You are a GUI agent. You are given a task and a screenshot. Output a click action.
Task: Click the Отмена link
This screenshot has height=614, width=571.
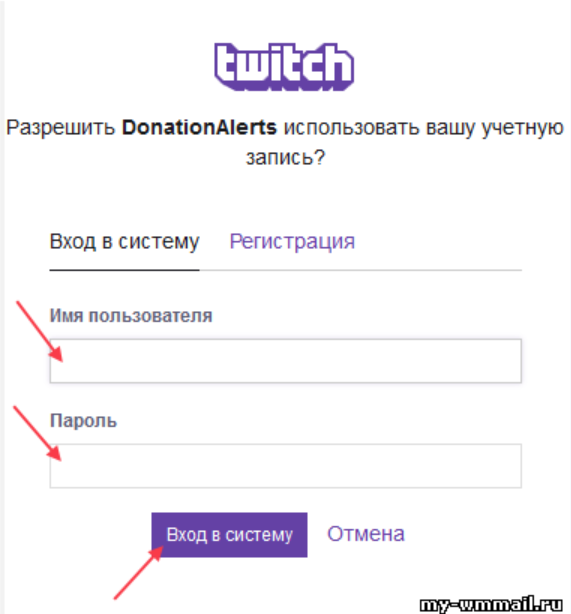tap(366, 534)
